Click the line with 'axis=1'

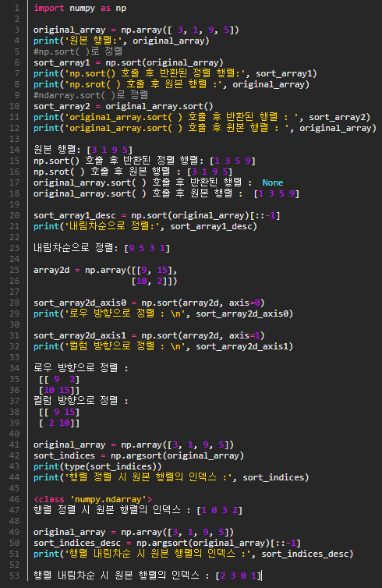coord(149,335)
